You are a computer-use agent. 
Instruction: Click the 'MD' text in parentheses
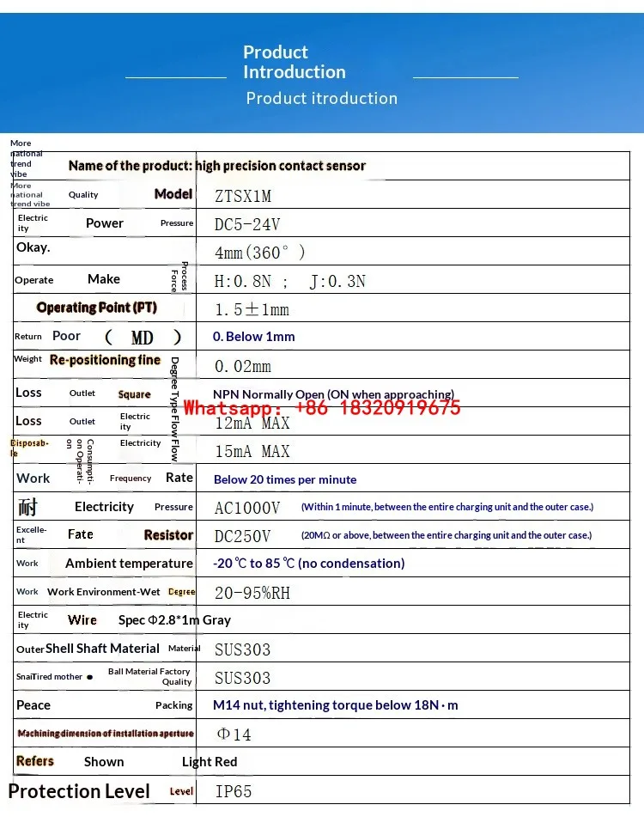(x=143, y=338)
